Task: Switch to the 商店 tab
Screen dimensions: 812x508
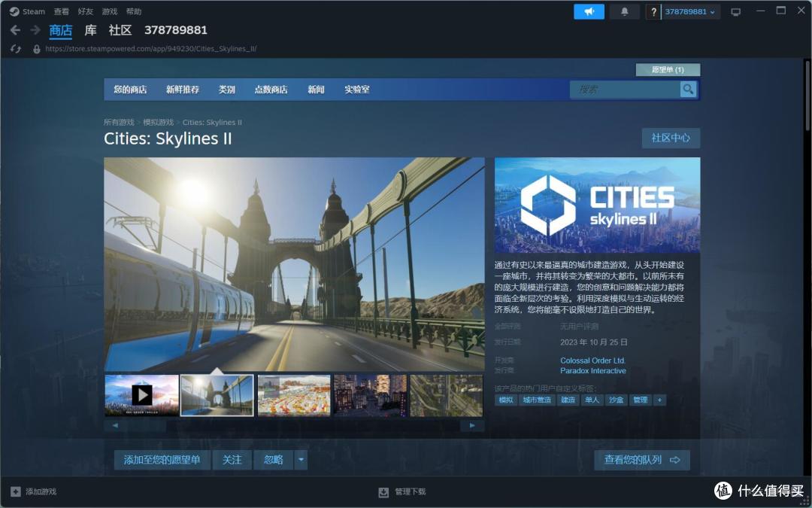Action: click(61, 30)
